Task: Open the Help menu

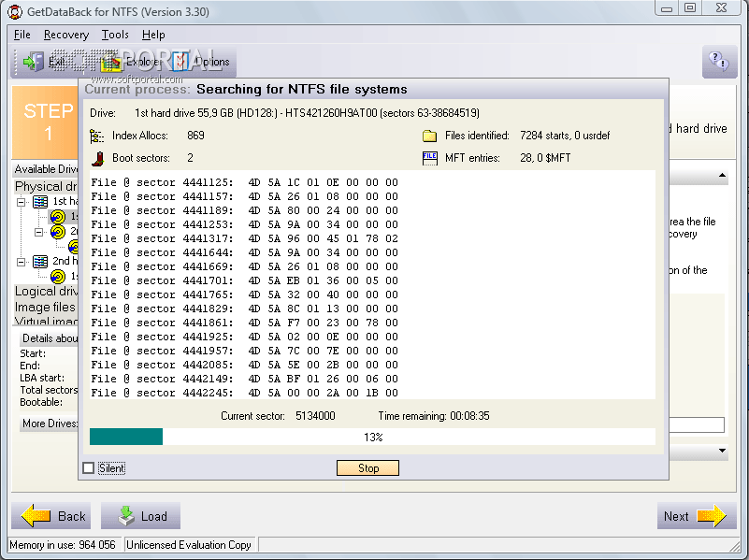Action: click(153, 35)
